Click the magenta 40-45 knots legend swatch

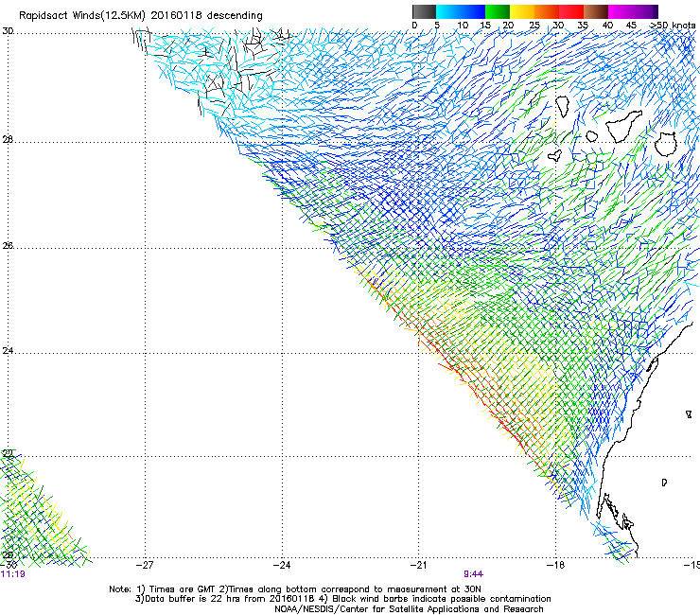[x=621, y=11]
